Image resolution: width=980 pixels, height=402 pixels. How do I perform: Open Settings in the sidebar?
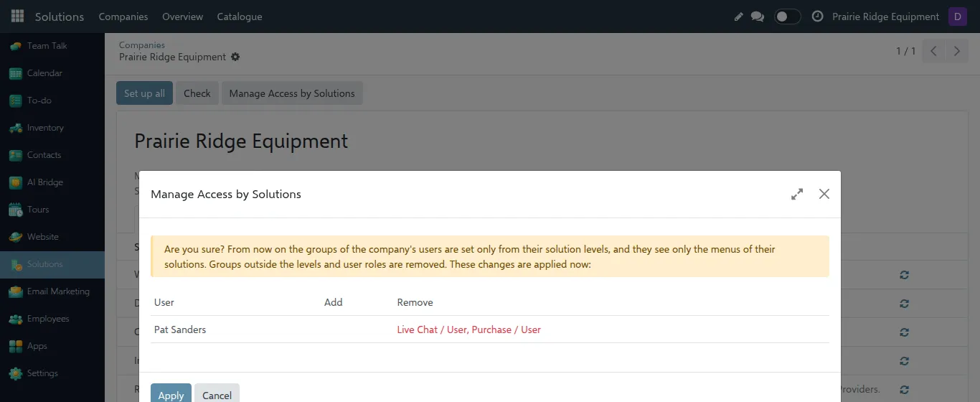(52, 373)
